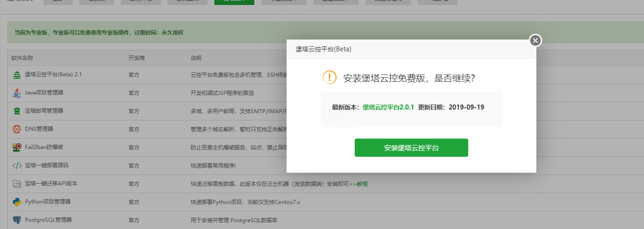This screenshot has height=229, width=644.
Task: Click the 开发和调试JSP程序的首选 description
Action: pos(222,93)
